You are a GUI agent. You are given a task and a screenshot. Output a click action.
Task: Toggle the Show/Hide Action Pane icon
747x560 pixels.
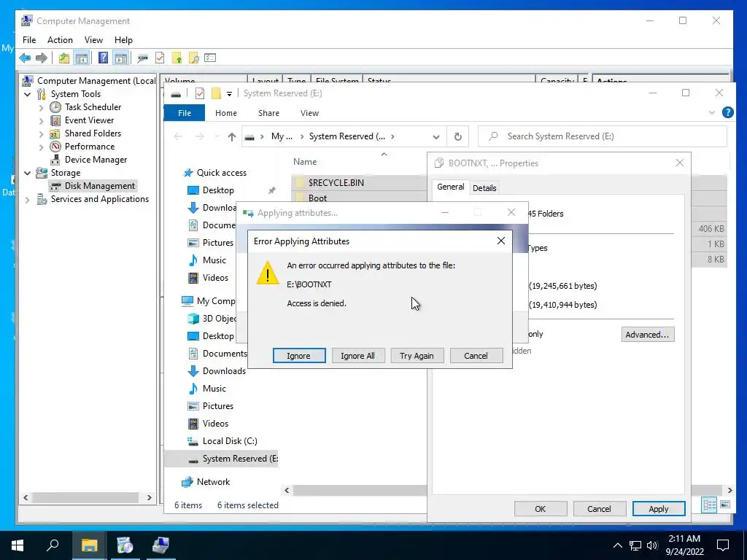click(x=121, y=58)
